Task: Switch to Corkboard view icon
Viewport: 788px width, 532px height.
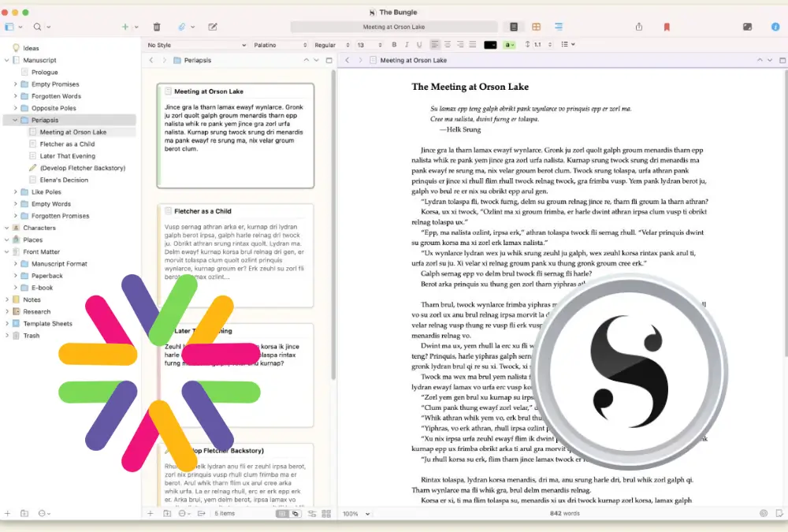Action: coord(536,27)
